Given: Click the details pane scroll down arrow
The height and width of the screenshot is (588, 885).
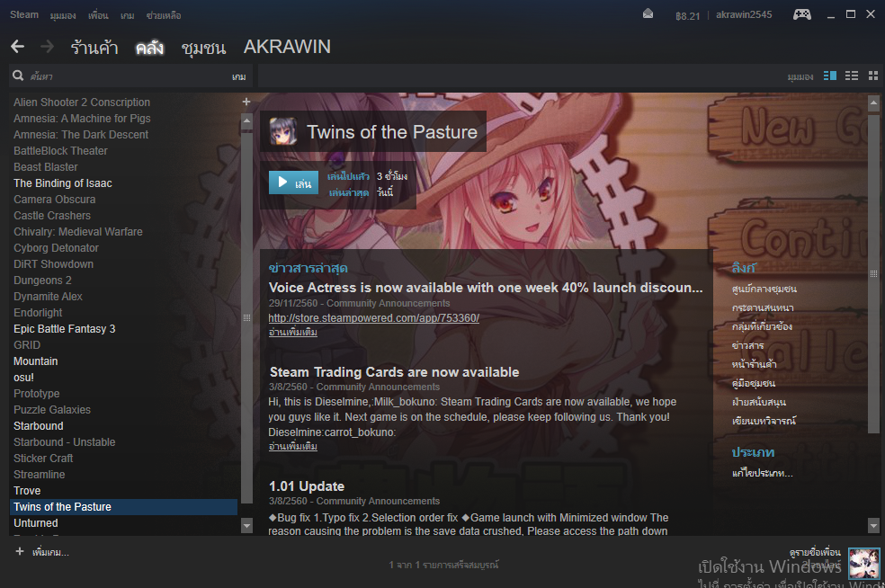Looking at the screenshot, I should click(873, 525).
